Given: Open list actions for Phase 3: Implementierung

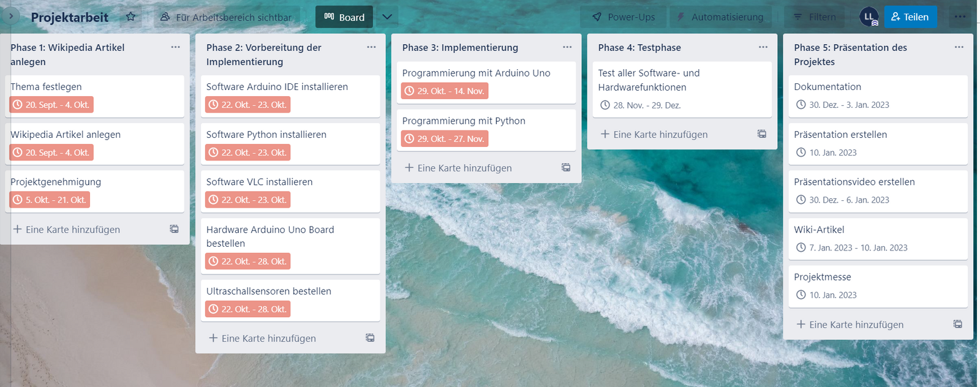Looking at the screenshot, I should (567, 47).
